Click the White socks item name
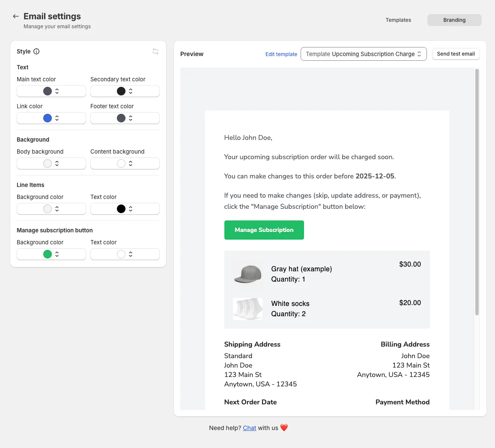The height and width of the screenshot is (448, 495). [x=290, y=303]
